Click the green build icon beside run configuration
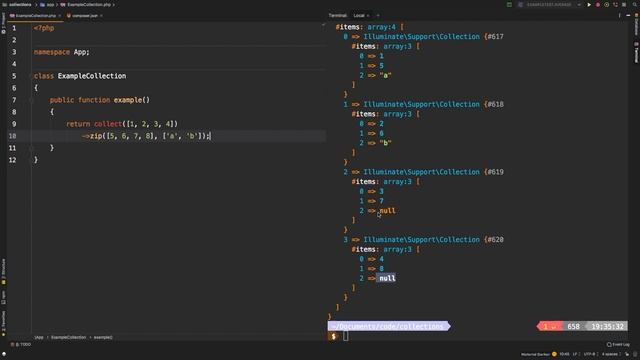This screenshot has width=640, height=360. tap(509, 4)
